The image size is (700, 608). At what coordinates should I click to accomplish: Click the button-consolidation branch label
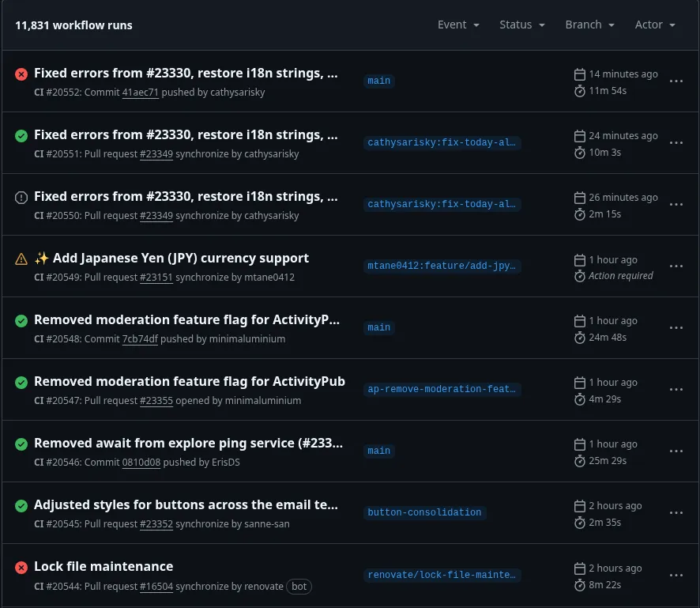point(424,512)
